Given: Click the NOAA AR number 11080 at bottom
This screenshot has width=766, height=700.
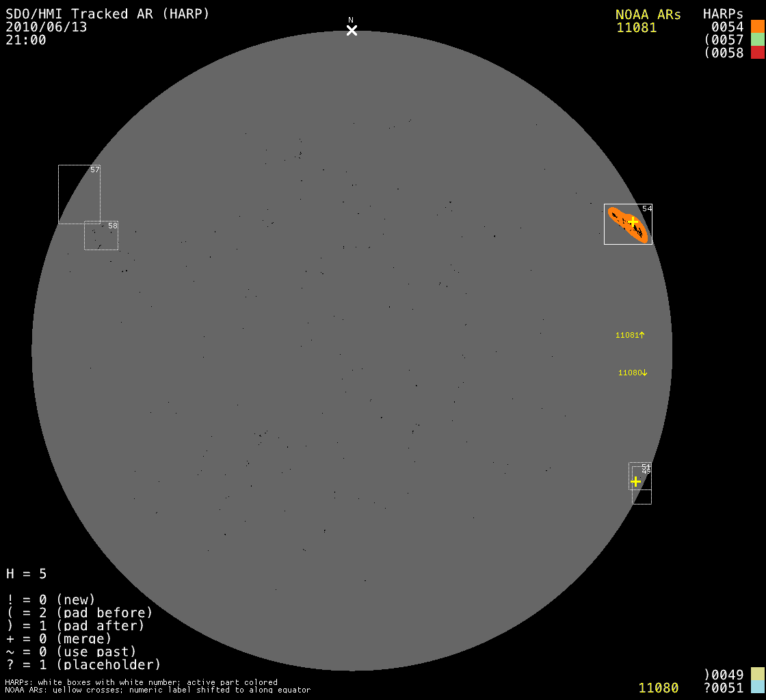Looking at the screenshot, I should tap(659, 688).
